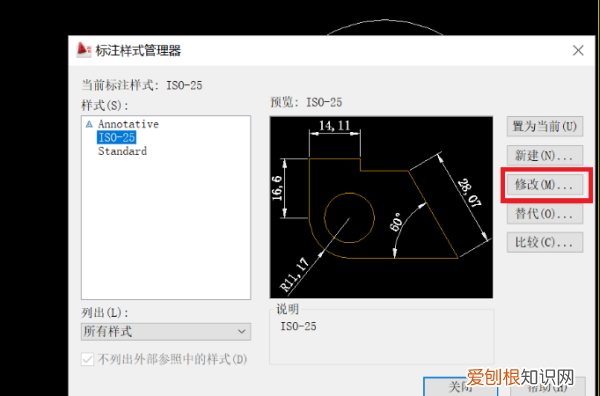Click the AutoCAD icon in dialog title bar
The height and width of the screenshot is (396, 600).
(84, 50)
